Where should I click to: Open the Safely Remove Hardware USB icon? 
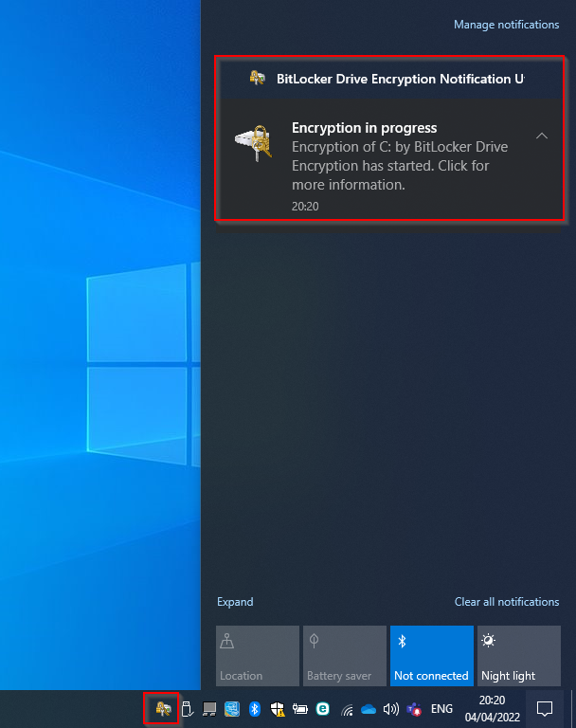coord(188,708)
